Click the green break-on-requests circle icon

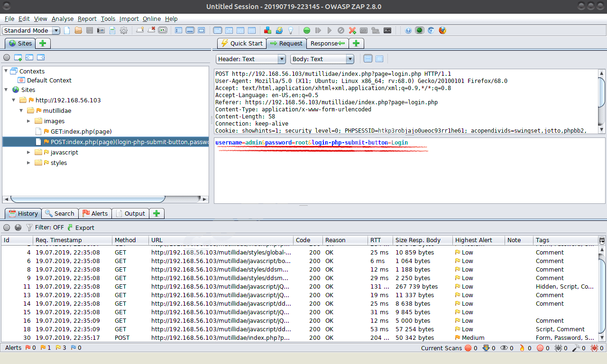tap(307, 30)
